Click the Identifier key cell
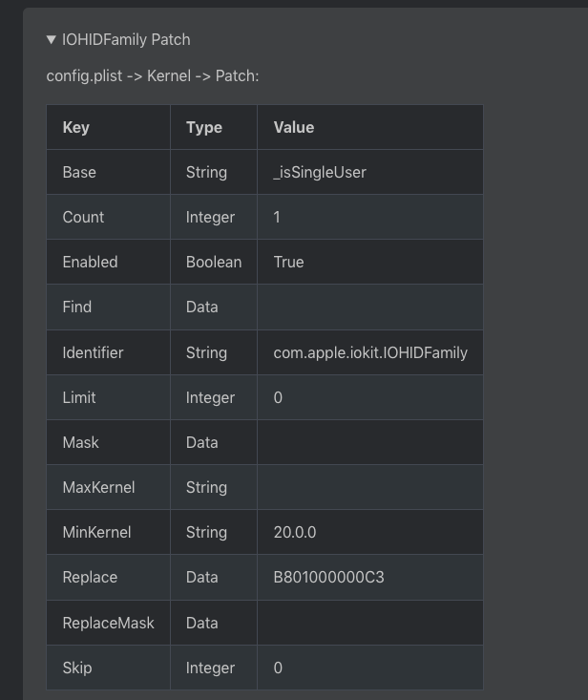 pyautogui.click(x=93, y=353)
